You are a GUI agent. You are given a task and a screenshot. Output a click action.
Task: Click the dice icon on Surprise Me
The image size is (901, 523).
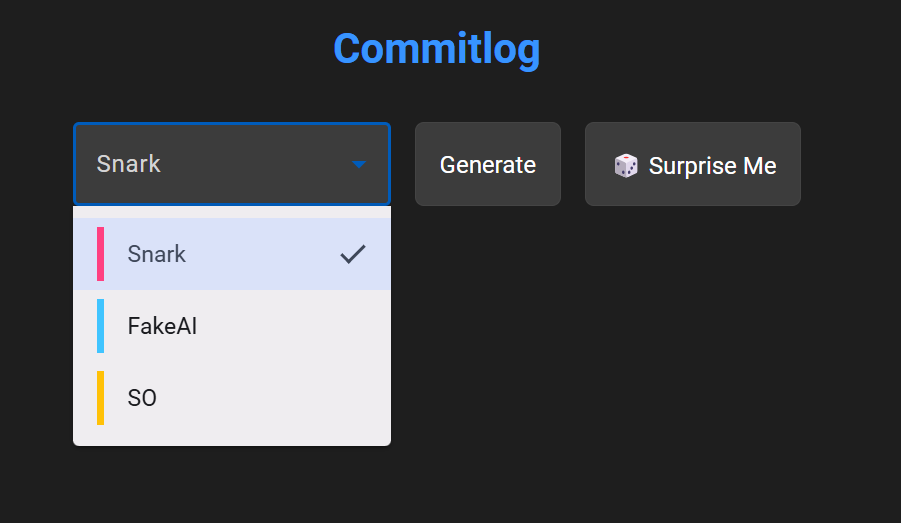click(626, 165)
